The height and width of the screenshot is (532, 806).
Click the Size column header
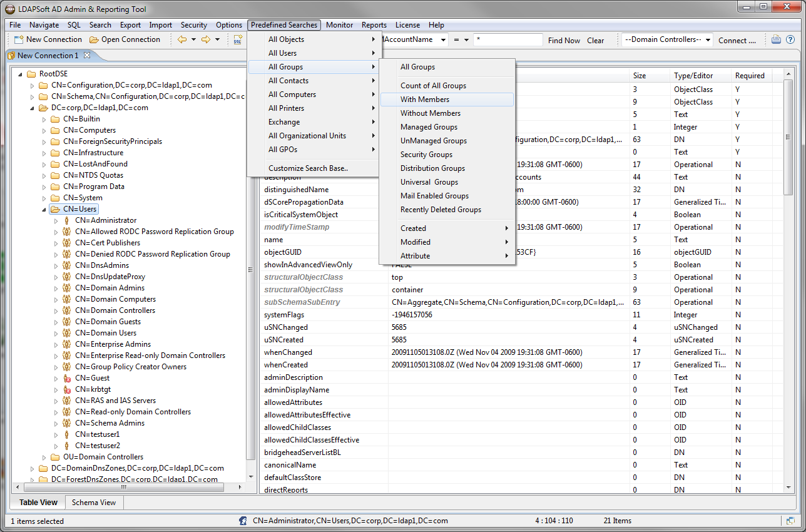tap(650, 76)
